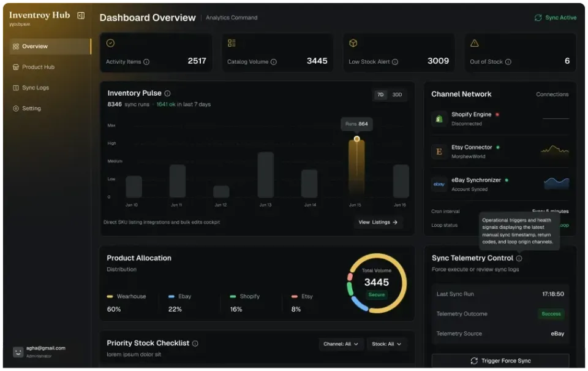588x371 pixels.
Task: Select the Jun 16 bar in the chart
Action: [401, 182]
